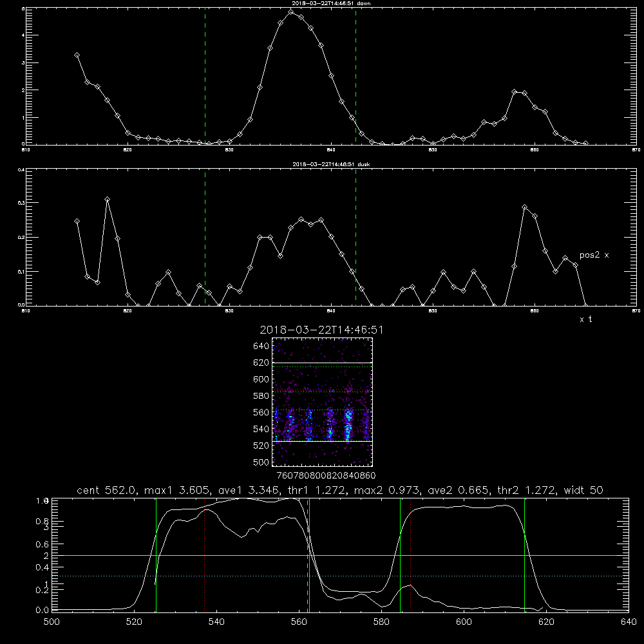Click dawn plot y-axis label 4
The width and height of the screenshot is (644, 644).
coord(23,35)
